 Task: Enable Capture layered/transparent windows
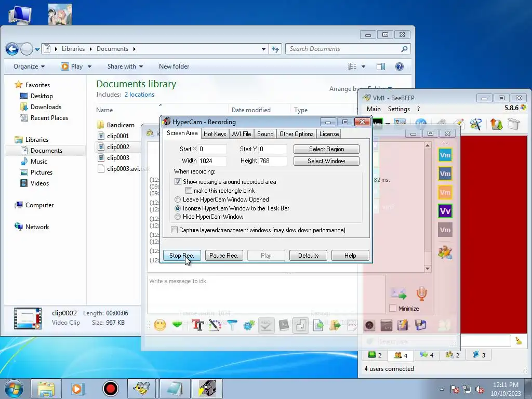coord(174,230)
